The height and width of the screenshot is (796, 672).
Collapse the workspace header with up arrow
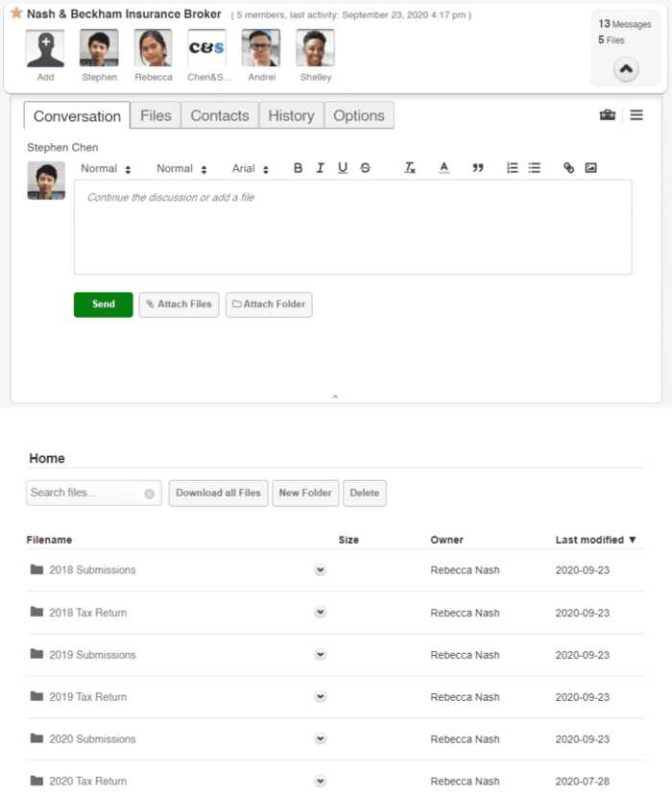pyautogui.click(x=626, y=69)
